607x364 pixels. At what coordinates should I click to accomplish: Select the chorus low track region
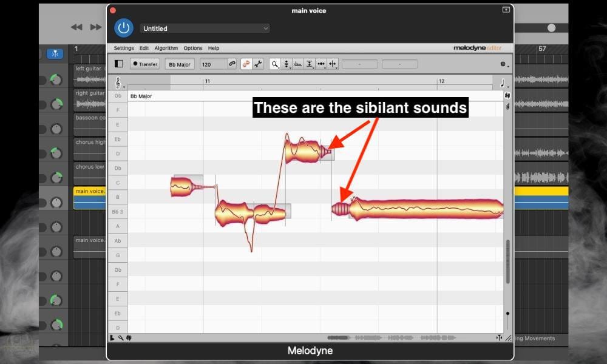[90, 174]
